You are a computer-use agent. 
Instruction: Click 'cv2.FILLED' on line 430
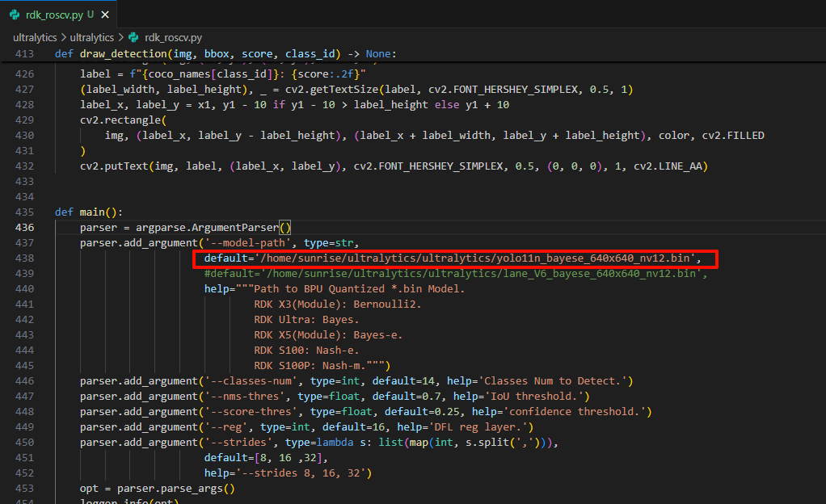pyautogui.click(x=733, y=136)
